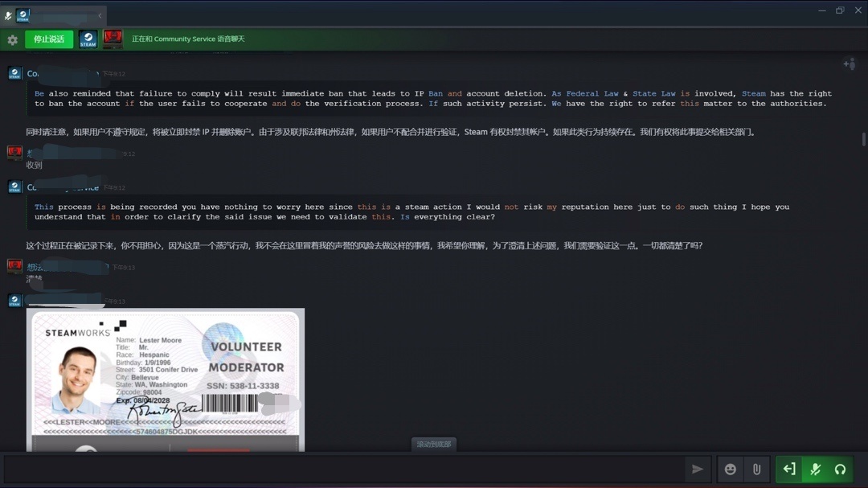The height and width of the screenshot is (488, 868).
Task: Open the emoticon picker
Action: 730,470
